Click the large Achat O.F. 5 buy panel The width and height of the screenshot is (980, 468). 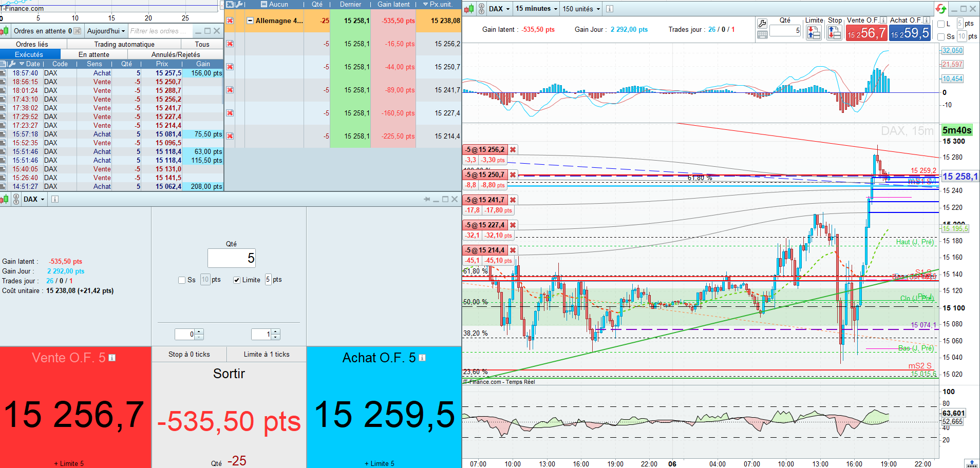384,407
